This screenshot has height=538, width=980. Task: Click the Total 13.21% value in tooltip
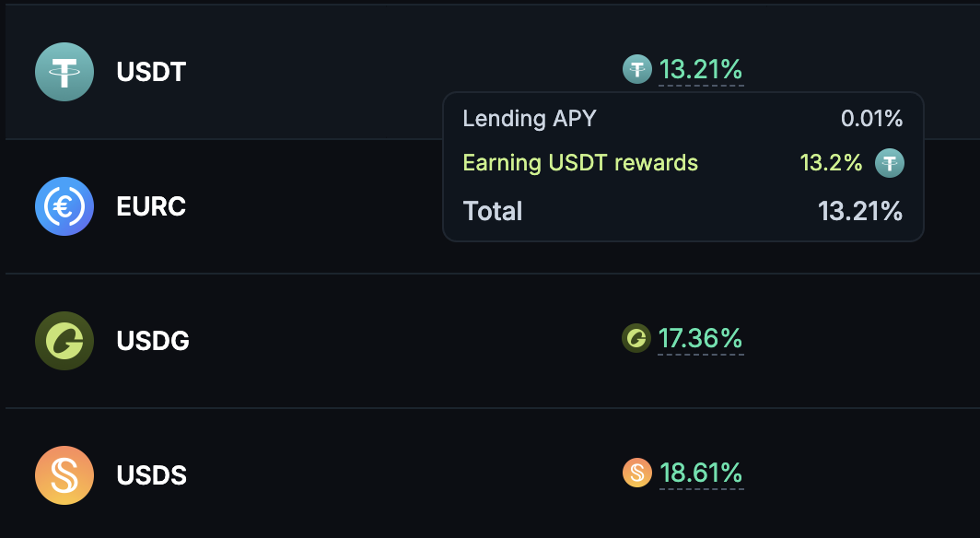(x=860, y=212)
